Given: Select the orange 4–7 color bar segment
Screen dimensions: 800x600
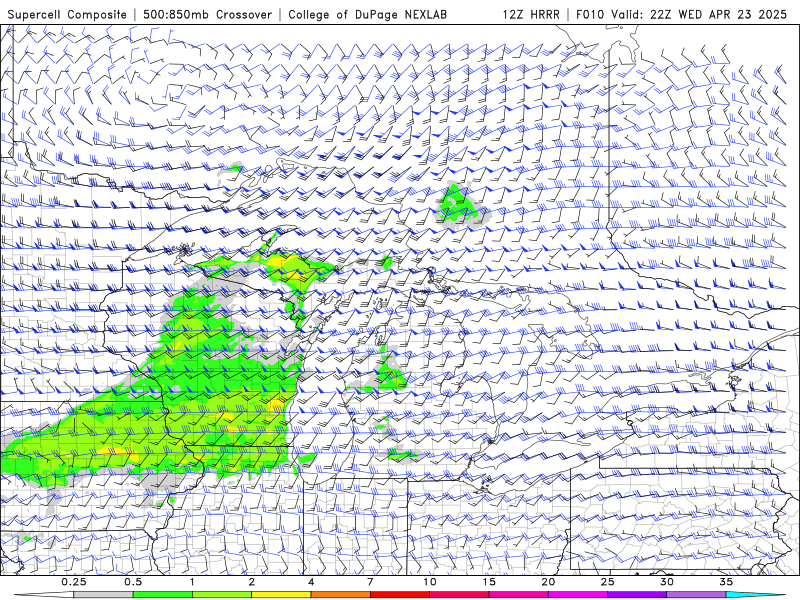Looking at the screenshot, I should click(x=340, y=595).
